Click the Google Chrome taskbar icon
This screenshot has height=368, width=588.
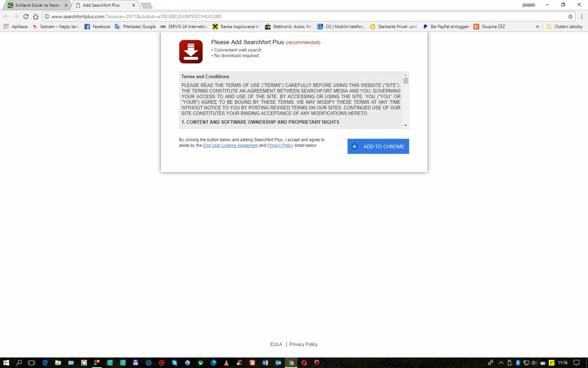[x=291, y=362]
